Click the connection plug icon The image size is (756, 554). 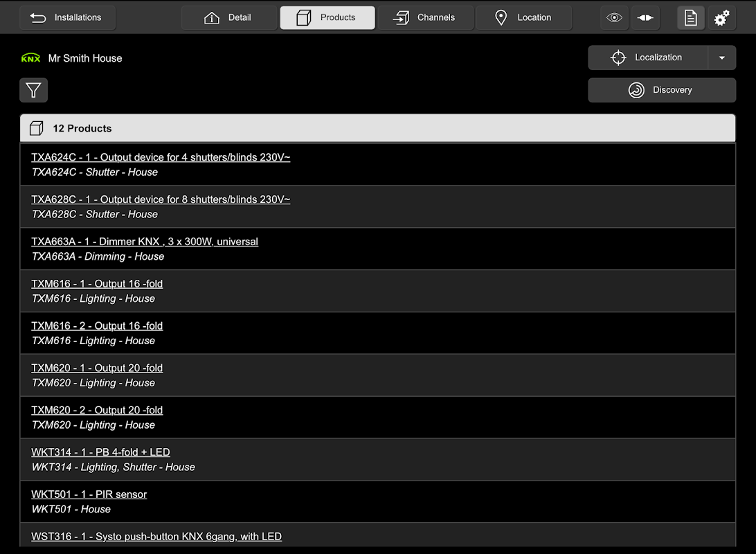(645, 18)
